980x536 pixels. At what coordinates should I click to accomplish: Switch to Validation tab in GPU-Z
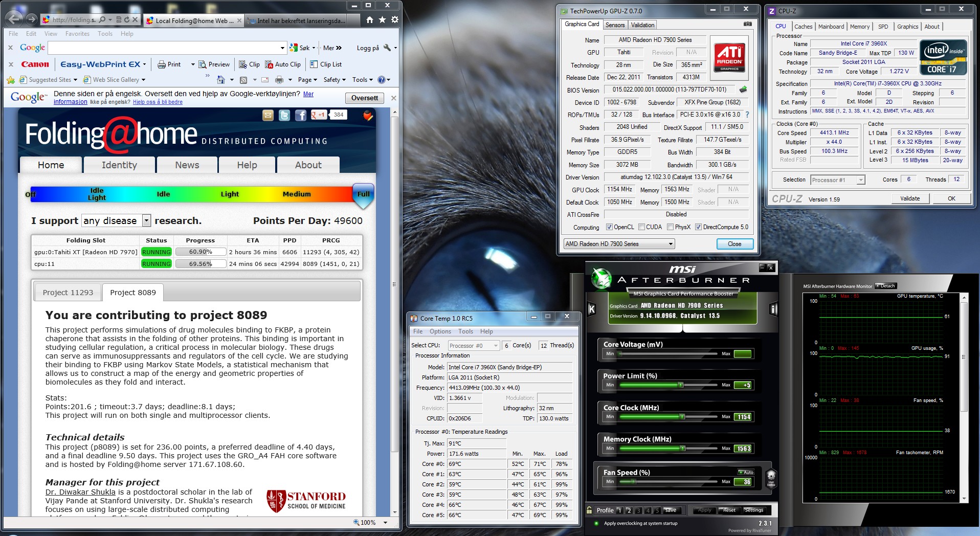click(x=642, y=25)
